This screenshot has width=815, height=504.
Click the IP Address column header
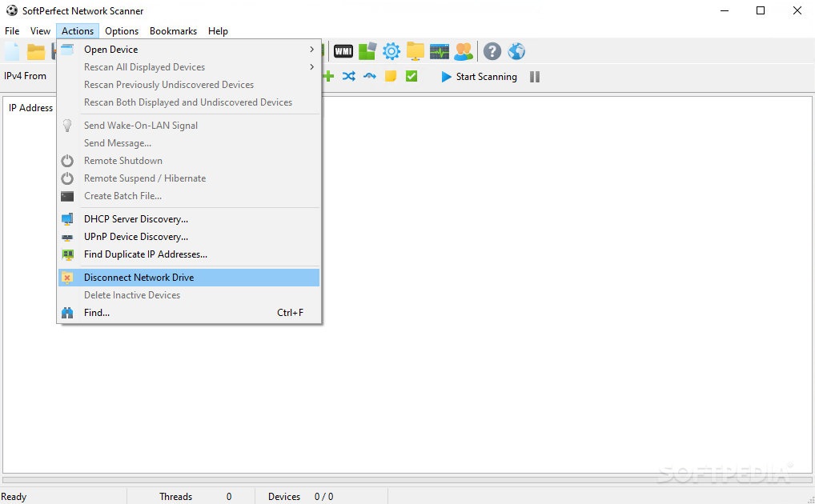(x=30, y=108)
